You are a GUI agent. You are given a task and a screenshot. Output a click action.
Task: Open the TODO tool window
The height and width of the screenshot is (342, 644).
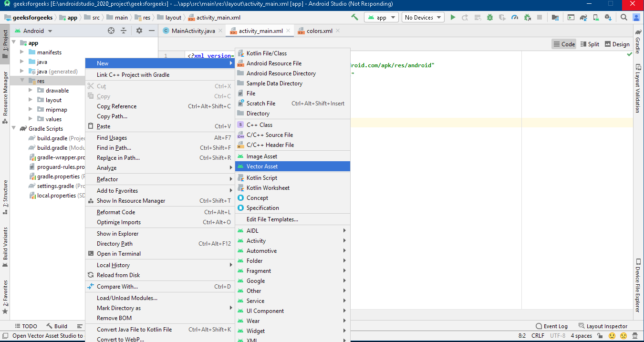tap(25, 326)
